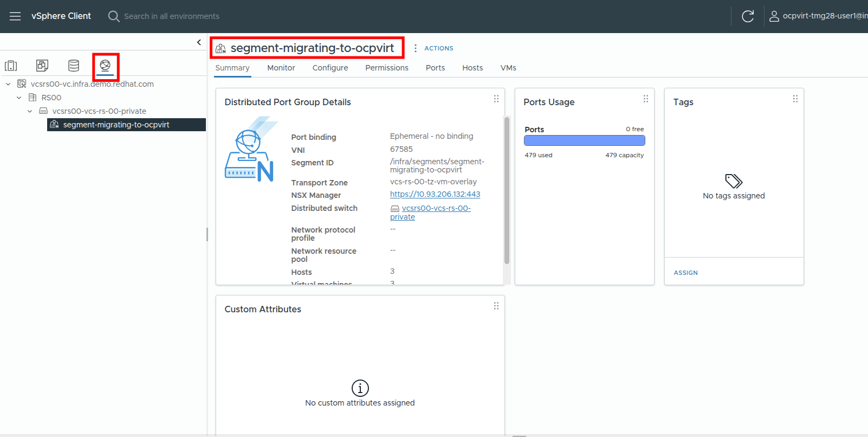Screen dimensions: 868x437
Task: Click the refresh icon in header
Action: 748,16
